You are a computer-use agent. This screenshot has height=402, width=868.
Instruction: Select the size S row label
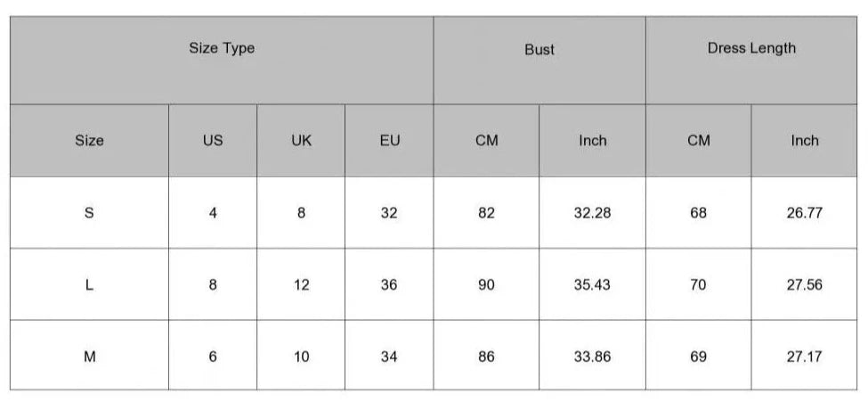click(89, 213)
